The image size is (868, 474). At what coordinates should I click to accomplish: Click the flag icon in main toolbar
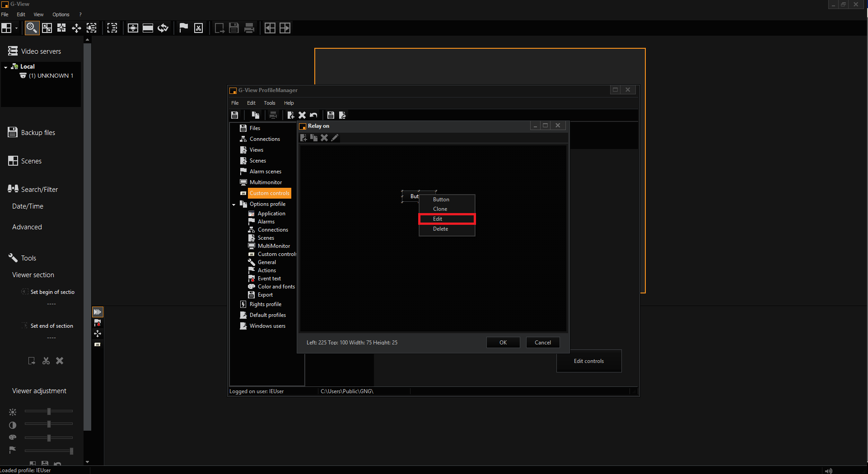click(183, 28)
